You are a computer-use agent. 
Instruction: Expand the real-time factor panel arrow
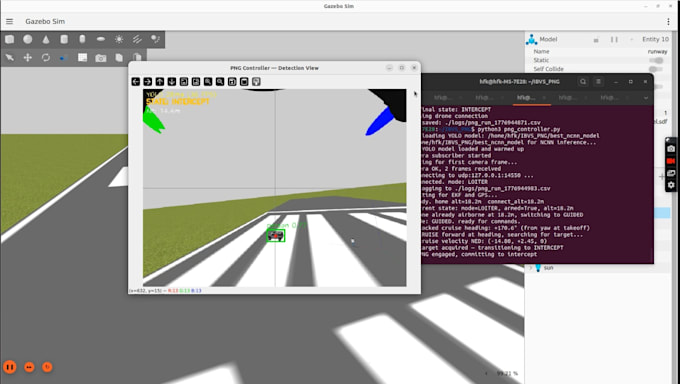pyautogui.click(x=486, y=373)
